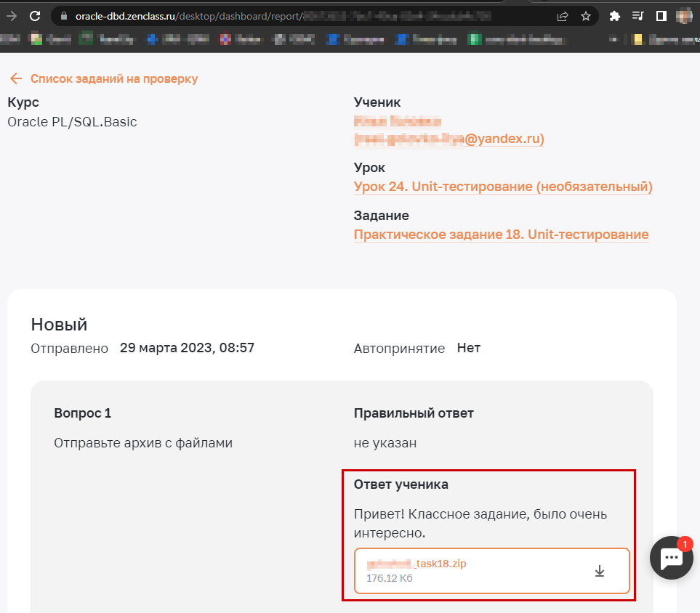Open 'Урок 24. Unit-тестирование (необязательный)' link
Screen dimensions: 700x613
(503, 187)
